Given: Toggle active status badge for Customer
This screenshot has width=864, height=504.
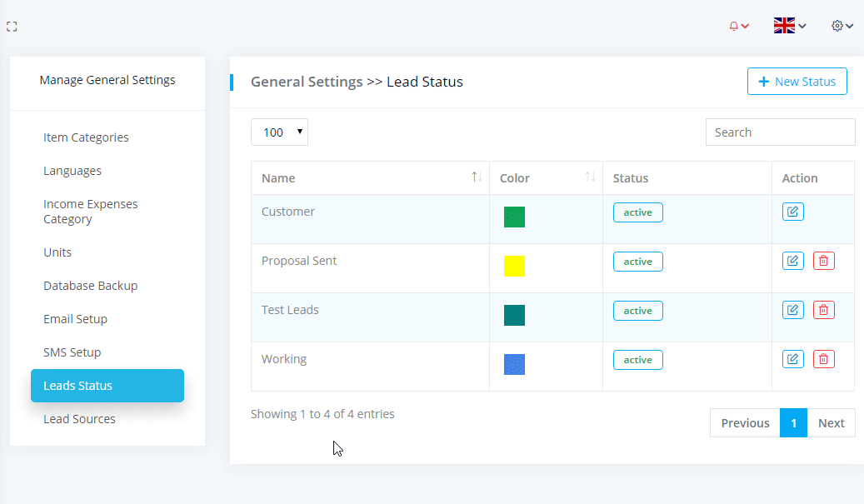Looking at the screenshot, I should pos(637,212).
